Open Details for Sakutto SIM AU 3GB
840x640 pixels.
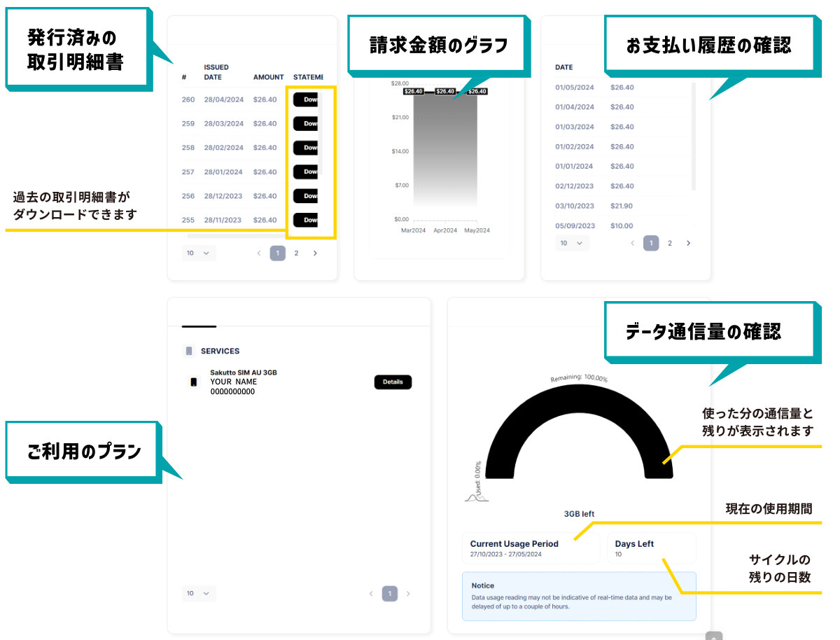point(393,382)
